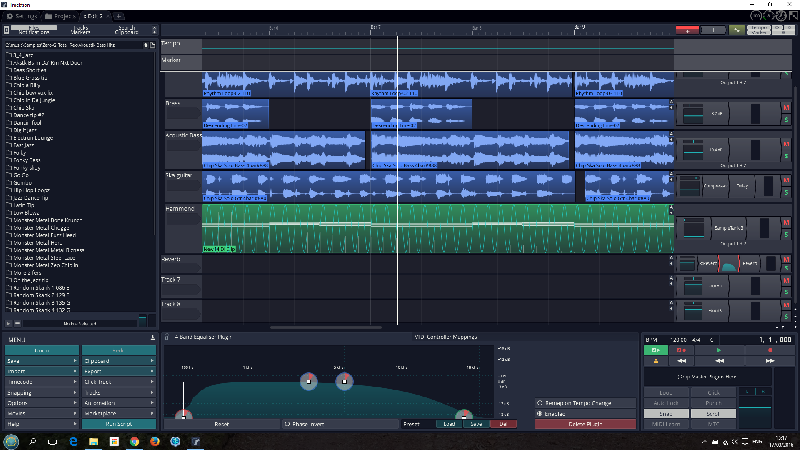Click the red plus toolbar button
The image size is (800, 450).
pyautogui.click(x=687, y=30)
